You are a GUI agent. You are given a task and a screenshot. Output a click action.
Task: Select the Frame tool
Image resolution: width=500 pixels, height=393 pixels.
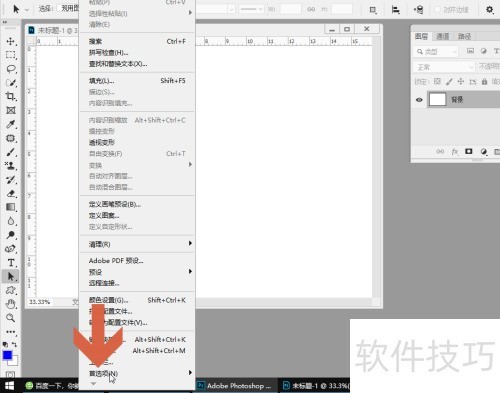(11, 110)
